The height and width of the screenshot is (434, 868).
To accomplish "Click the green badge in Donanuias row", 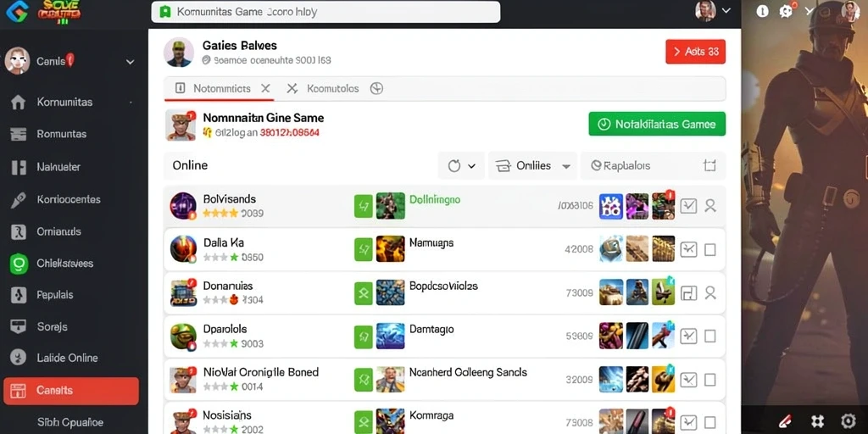I will 363,292.
